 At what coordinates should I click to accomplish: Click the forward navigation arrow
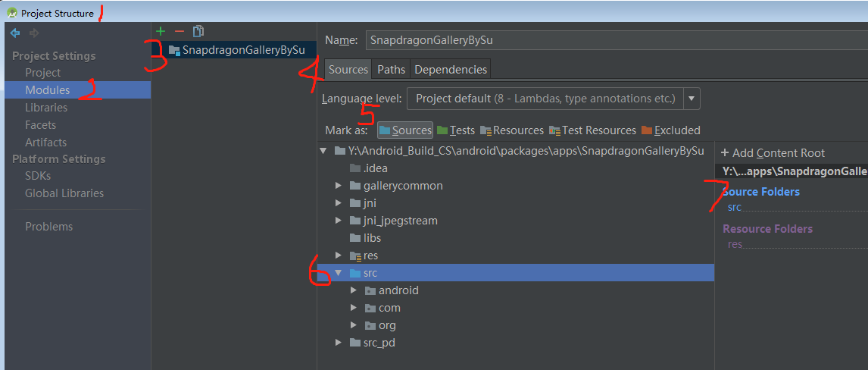point(34,33)
